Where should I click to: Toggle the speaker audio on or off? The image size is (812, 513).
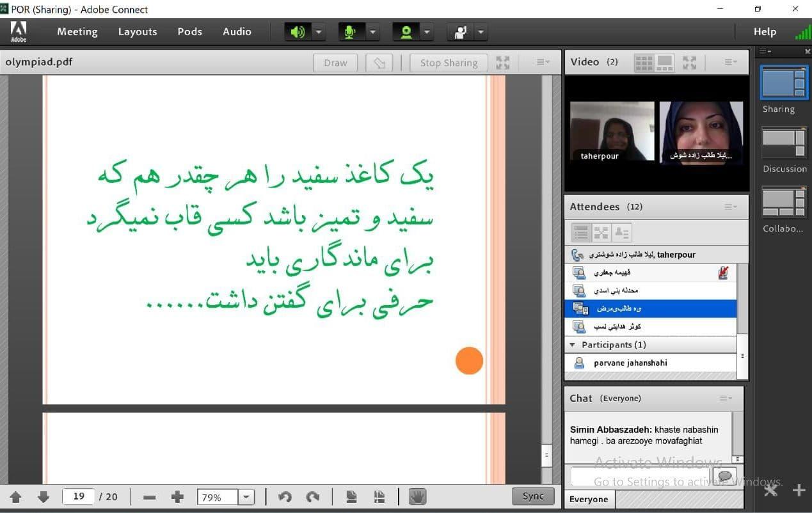pos(298,32)
